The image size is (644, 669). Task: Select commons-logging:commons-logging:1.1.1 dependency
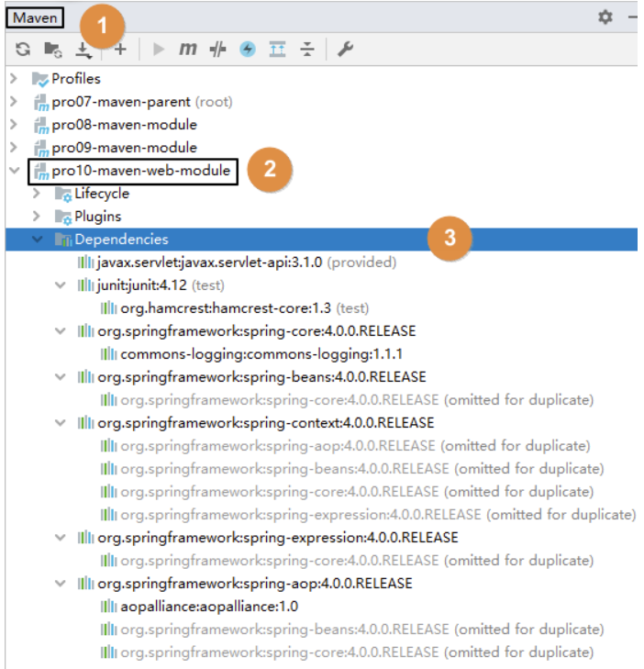261,354
